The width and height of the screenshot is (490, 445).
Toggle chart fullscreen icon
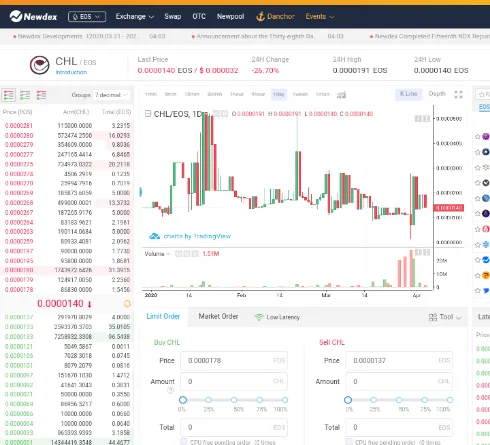point(458,95)
